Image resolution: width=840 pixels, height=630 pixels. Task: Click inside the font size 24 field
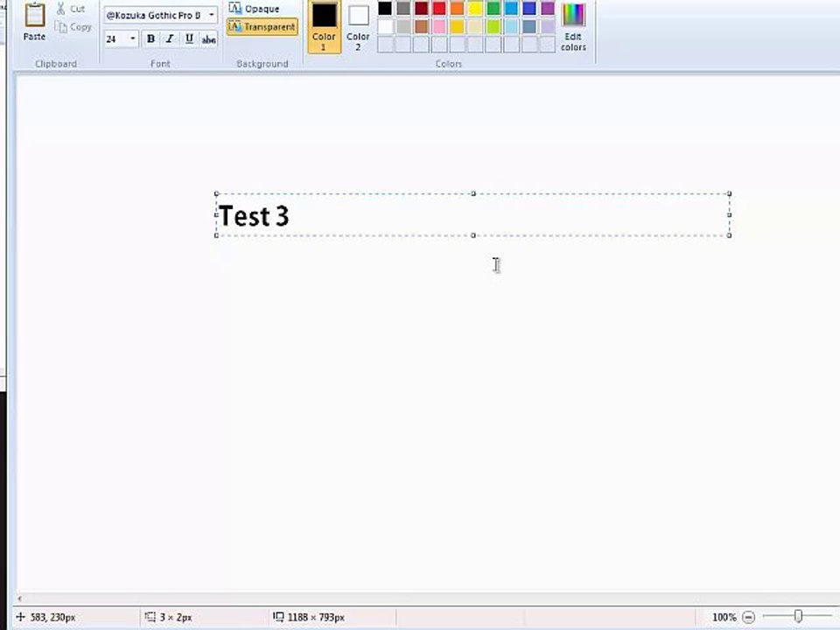tap(115, 38)
